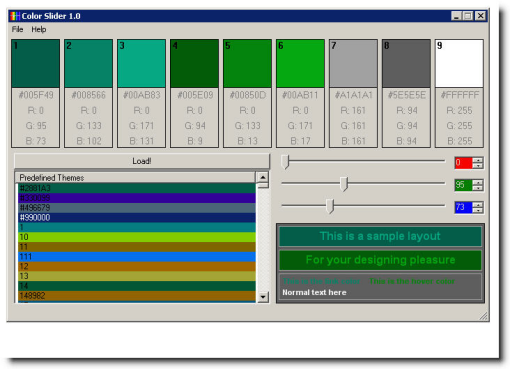The width and height of the screenshot is (510, 369).
Task: Click the Color Slider app icon in title bar
Action: (x=15, y=16)
